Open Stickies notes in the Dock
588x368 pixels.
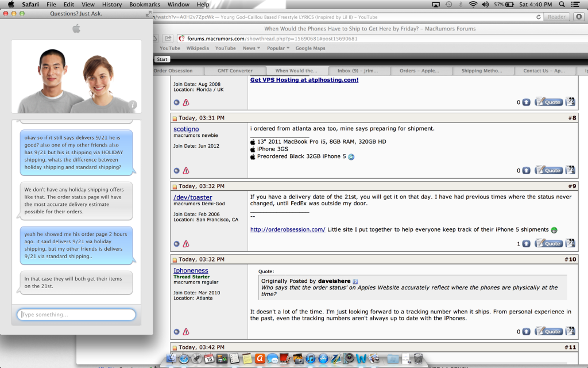click(x=247, y=359)
